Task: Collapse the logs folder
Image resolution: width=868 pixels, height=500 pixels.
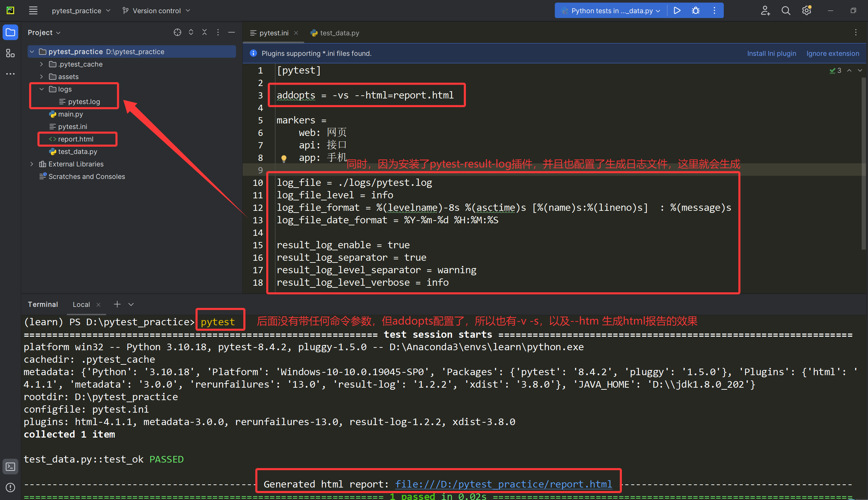Action: (x=42, y=89)
